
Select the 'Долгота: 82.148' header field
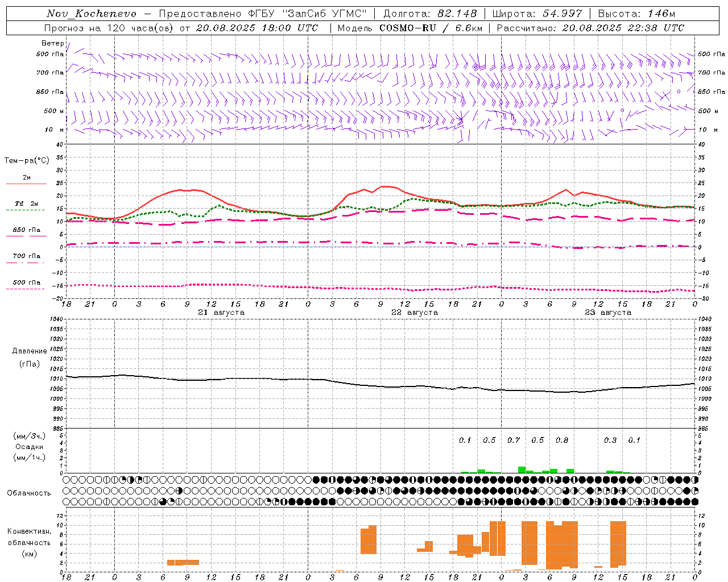click(x=430, y=14)
